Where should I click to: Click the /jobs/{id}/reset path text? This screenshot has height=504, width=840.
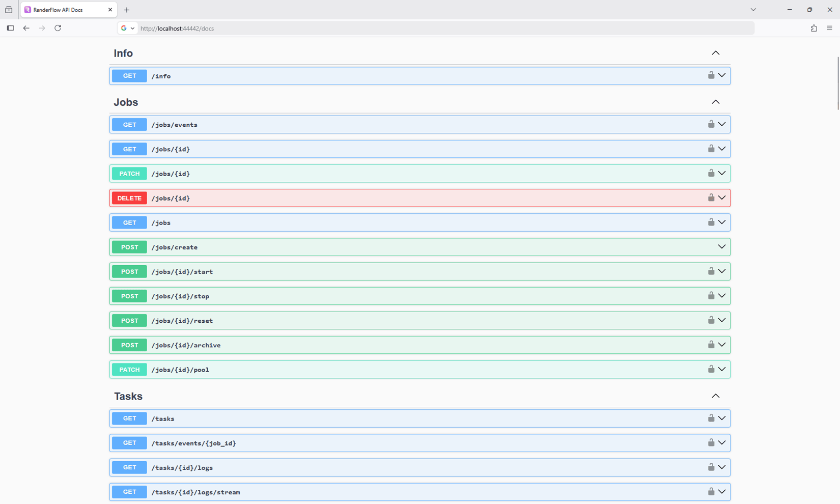[x=182, y=321]
